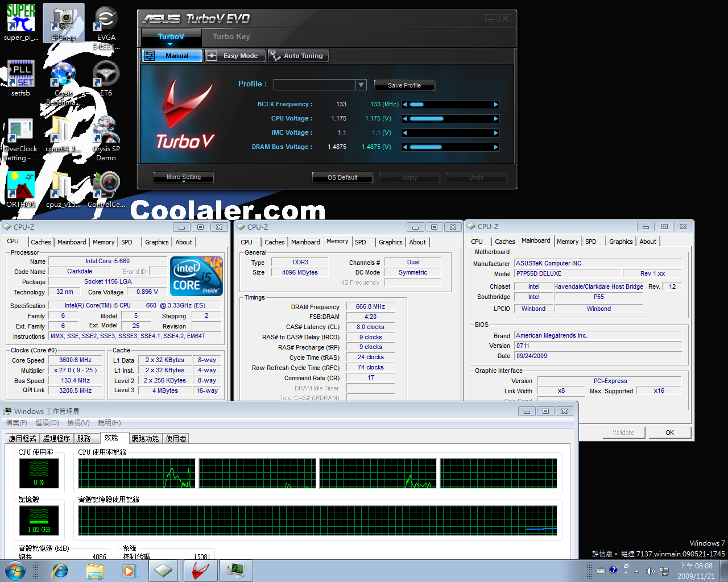Viewport: 728px width, 582px height.
Task: Open the Crysis SP Demo desktop shortcut
Action: pos(106,139)
